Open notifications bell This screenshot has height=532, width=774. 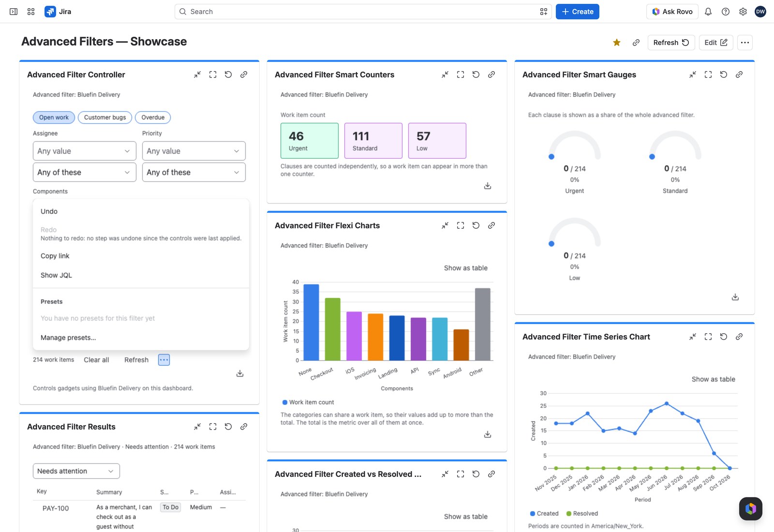[708, 12]
